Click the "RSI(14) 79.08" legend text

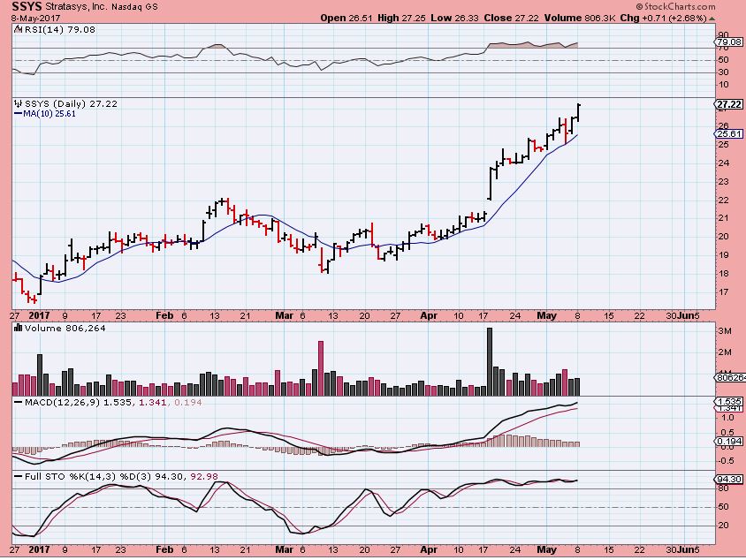tap(60, 29)
